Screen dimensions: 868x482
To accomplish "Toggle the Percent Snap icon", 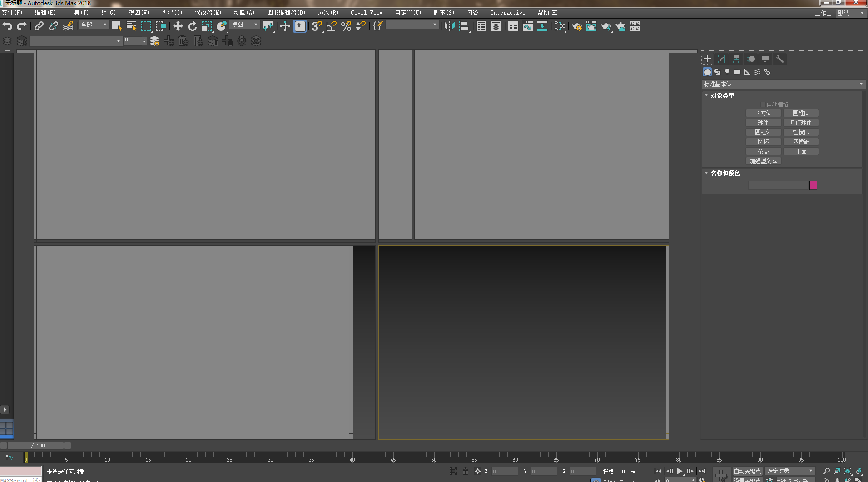I will click(x=346, y=26).
